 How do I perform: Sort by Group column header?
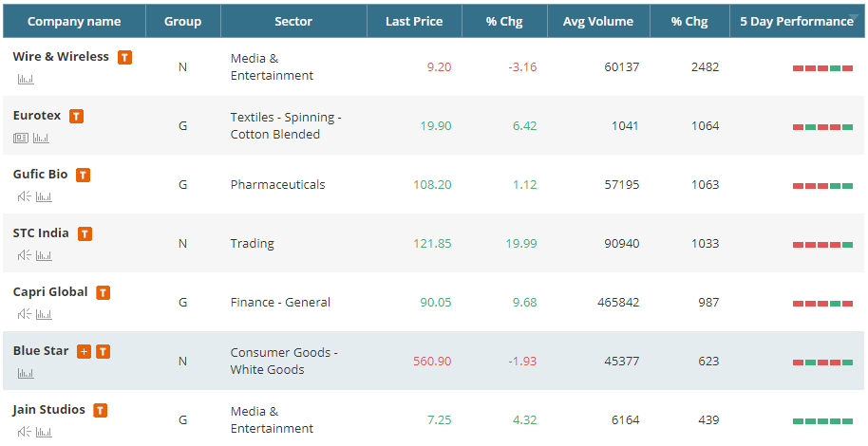[182, 22]
